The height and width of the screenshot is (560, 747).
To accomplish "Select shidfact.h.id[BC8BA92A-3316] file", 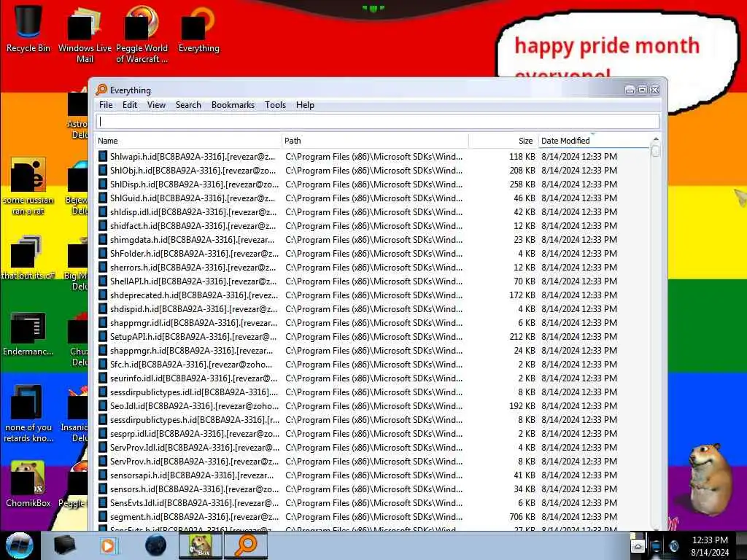I will pyautogui.click(x=193, y=225).
